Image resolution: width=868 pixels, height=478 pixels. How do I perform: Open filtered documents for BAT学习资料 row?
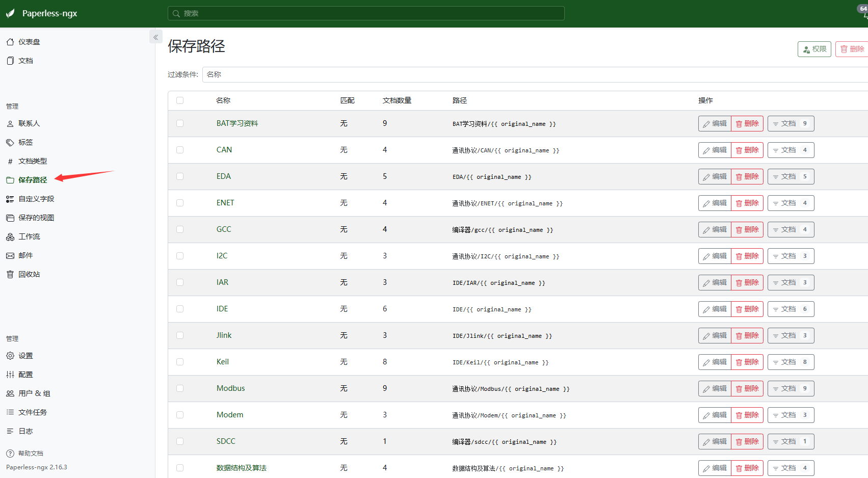790,123
